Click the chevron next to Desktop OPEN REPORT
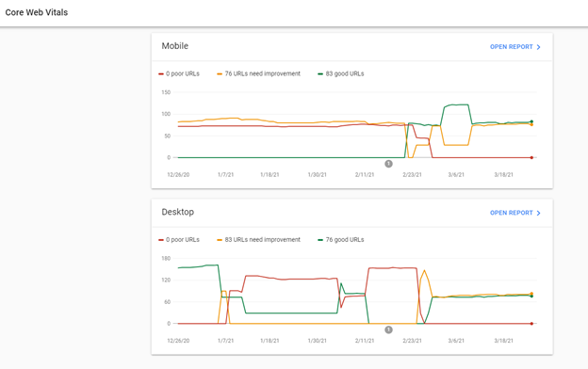The height and width of the screenshot is (369, 588). point(538,213)
